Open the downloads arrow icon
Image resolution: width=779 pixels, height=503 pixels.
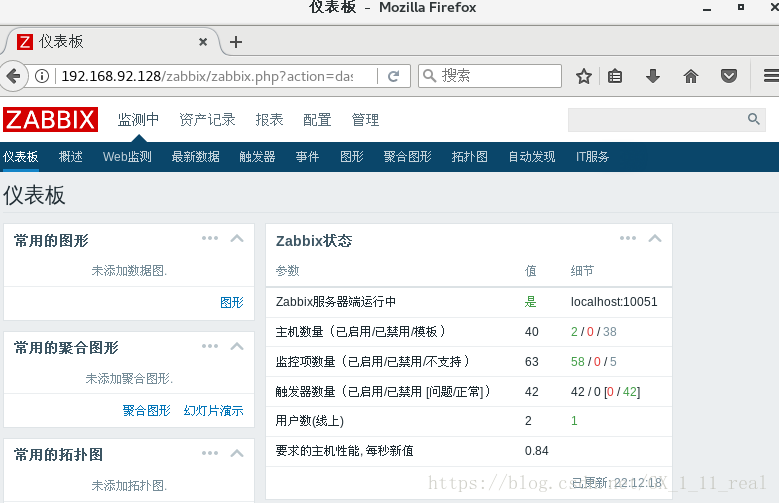(x=653, y=76)
